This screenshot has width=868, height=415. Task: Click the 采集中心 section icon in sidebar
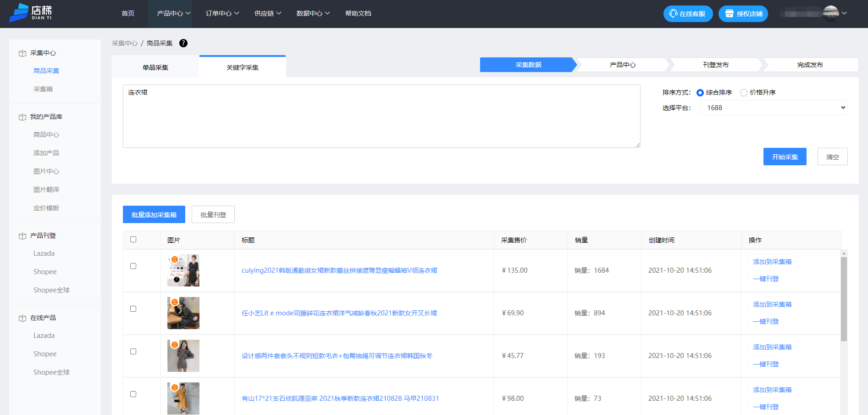pos(22,53)
